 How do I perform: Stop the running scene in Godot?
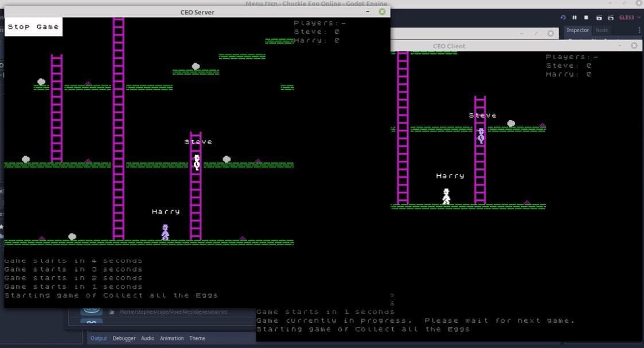(x=586, y=18)
